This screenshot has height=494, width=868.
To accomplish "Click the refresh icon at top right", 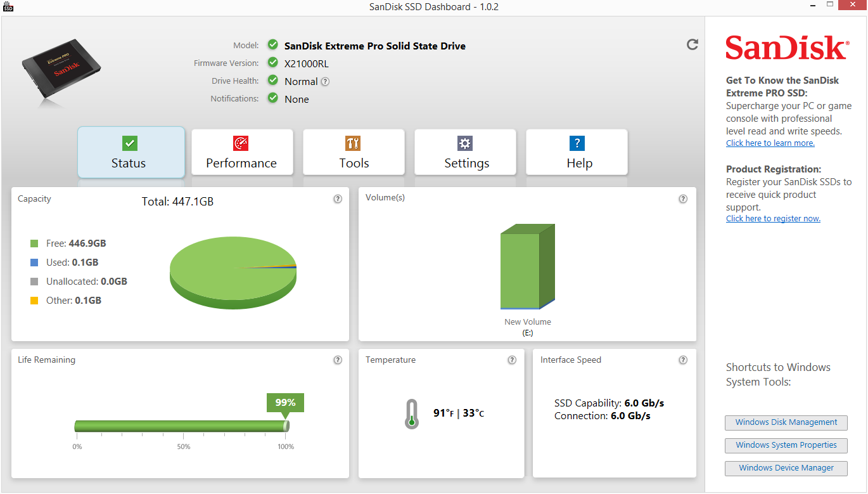I will (x=692, y=44).
